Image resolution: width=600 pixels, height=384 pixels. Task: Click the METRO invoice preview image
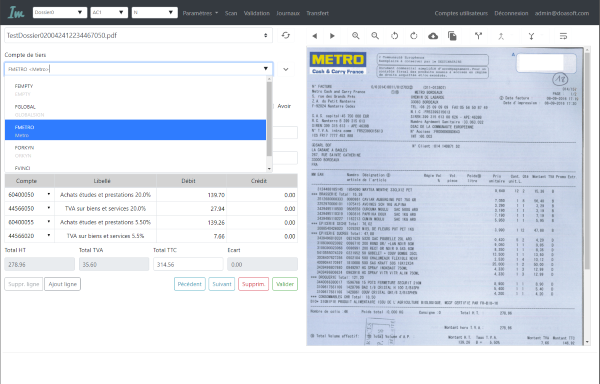445,196
